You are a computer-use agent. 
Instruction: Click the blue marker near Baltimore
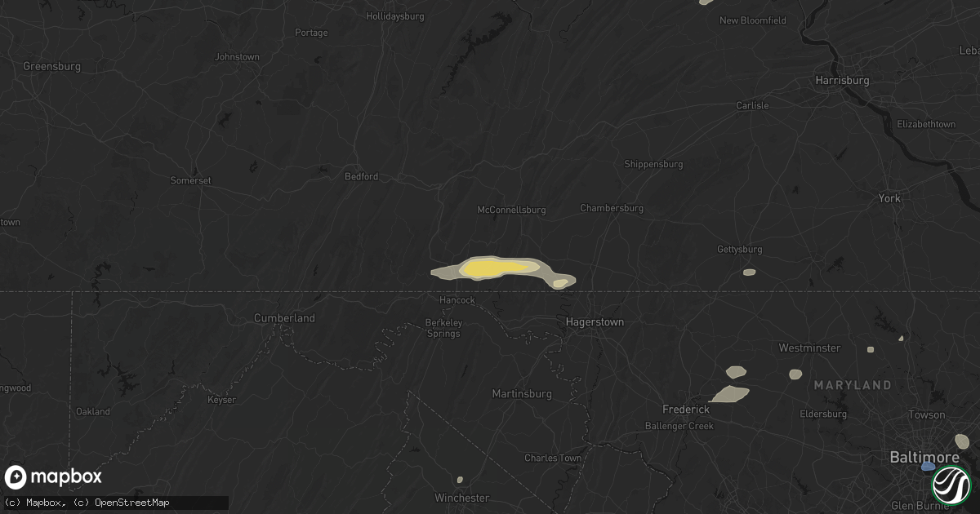[x=928, y=466]
